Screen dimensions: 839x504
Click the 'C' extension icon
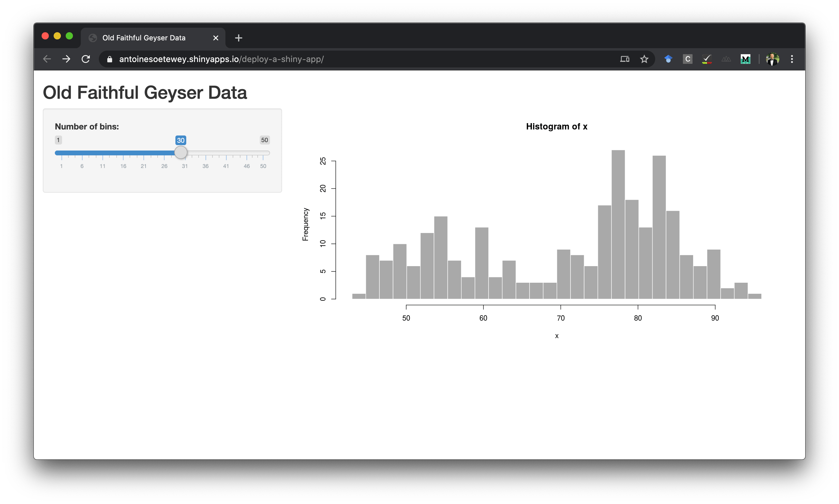tap(687, 59)
